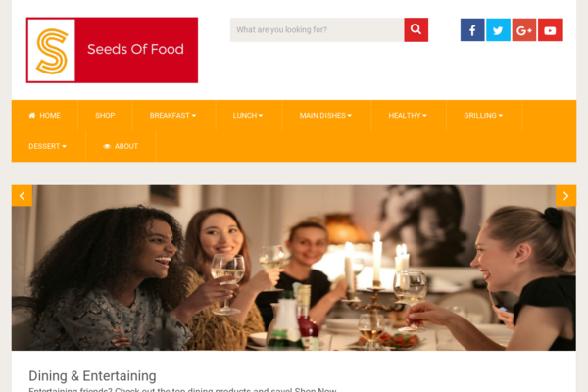Expand the Healthy dropdown menu
The width and height of the screenshot is (588, 392).
click(408, 116)
